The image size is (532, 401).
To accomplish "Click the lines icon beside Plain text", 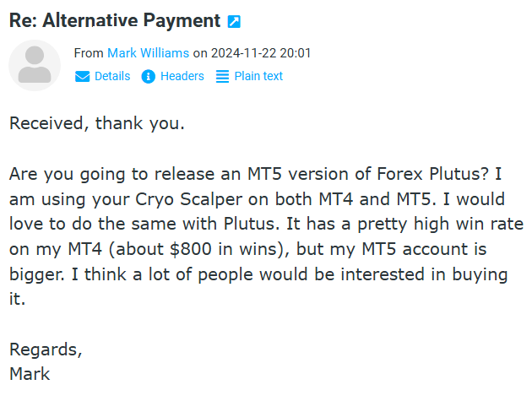I will tap(223, 77).
